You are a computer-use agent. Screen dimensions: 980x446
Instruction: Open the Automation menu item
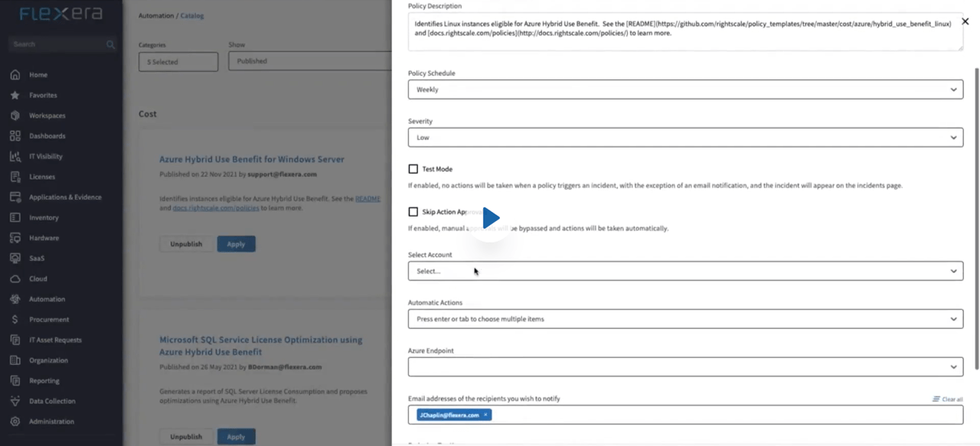(47, 299)
